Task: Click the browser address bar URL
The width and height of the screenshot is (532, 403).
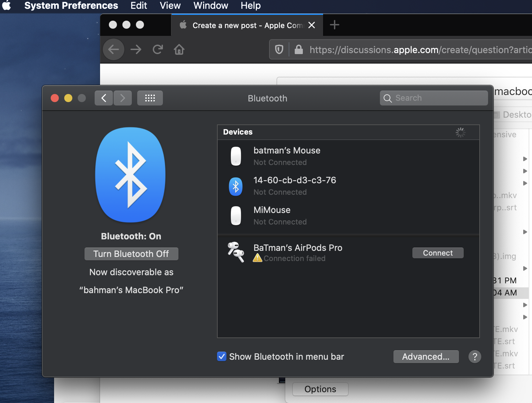Action: (420, 50)
